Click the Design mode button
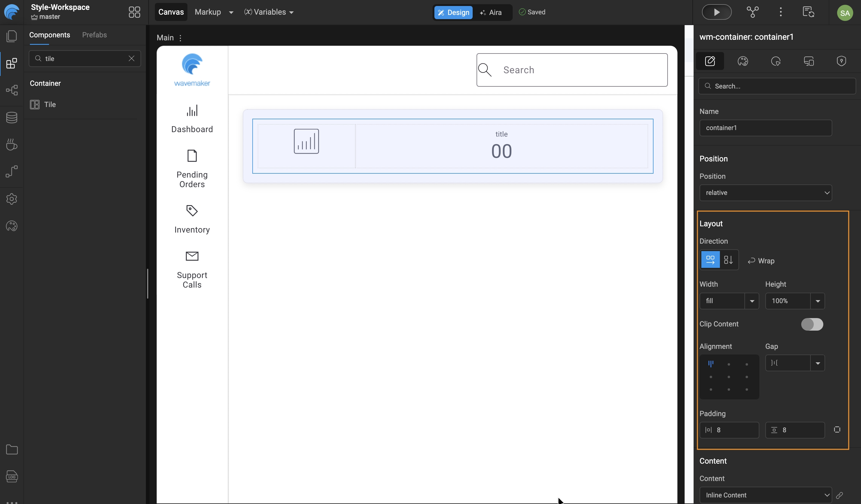Viewport: 861px width, 504px height. pyautogui.click(x=454, y=12)
